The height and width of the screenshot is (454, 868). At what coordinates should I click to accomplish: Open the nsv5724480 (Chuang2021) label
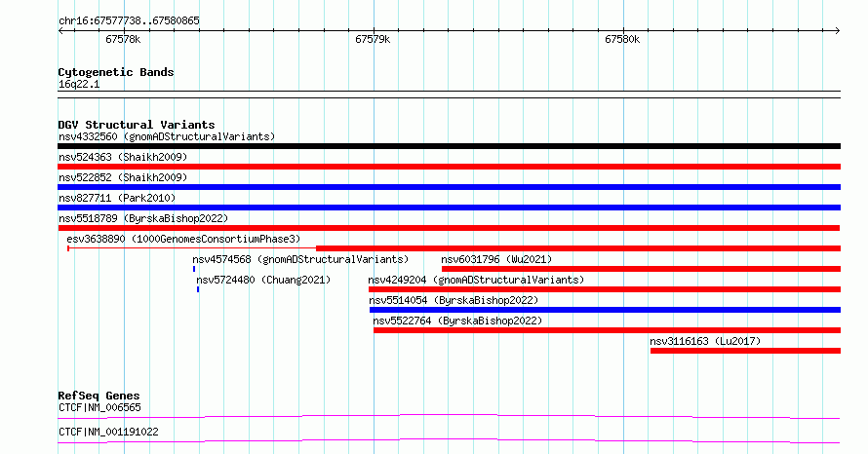[263, 280]
